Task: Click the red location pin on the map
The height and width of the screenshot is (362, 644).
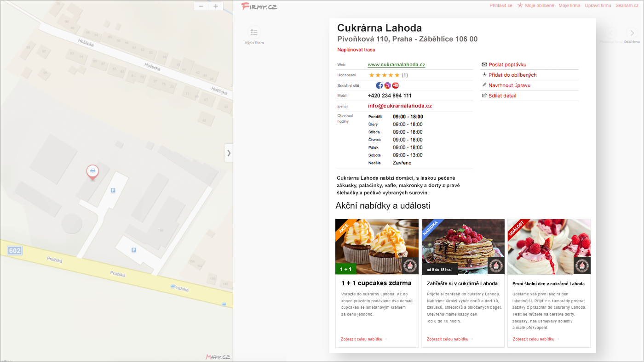Action: tap(92, 172)
